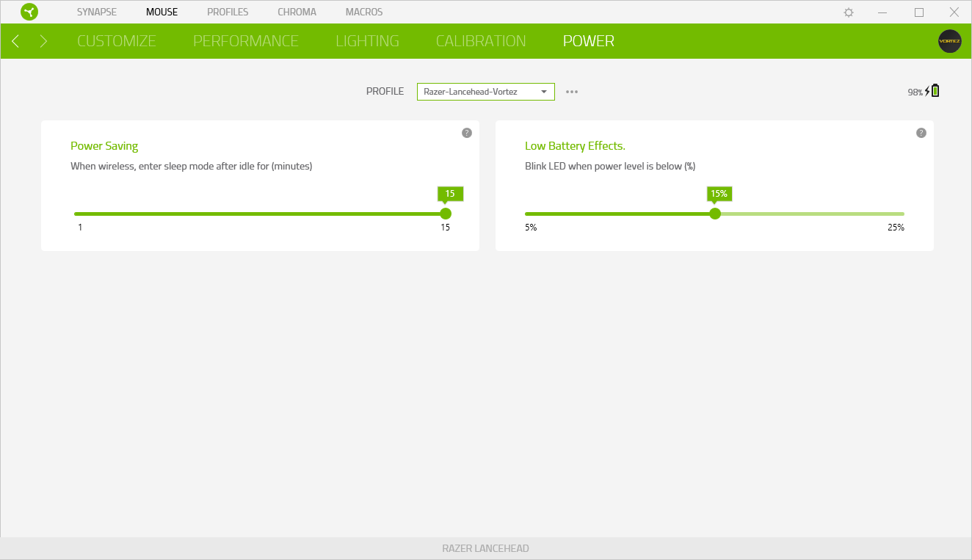Open the Vortez user profile avatar

pos(949,41)
